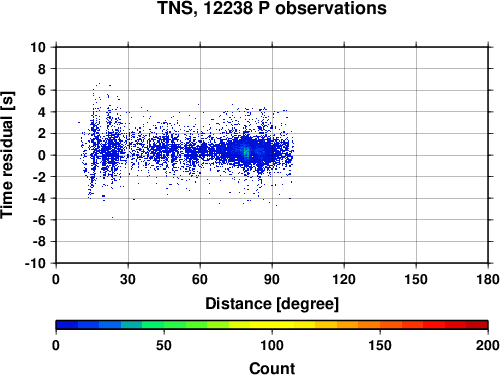Click the 90 tick label on distance axis
Image resolution: width=500 pixels, height=375 pixels.
click(x=272, y=279)
